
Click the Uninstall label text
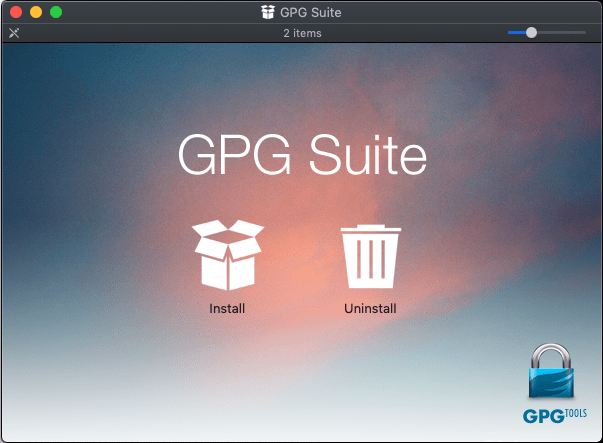pyautogui.click(x=370, y=308)
